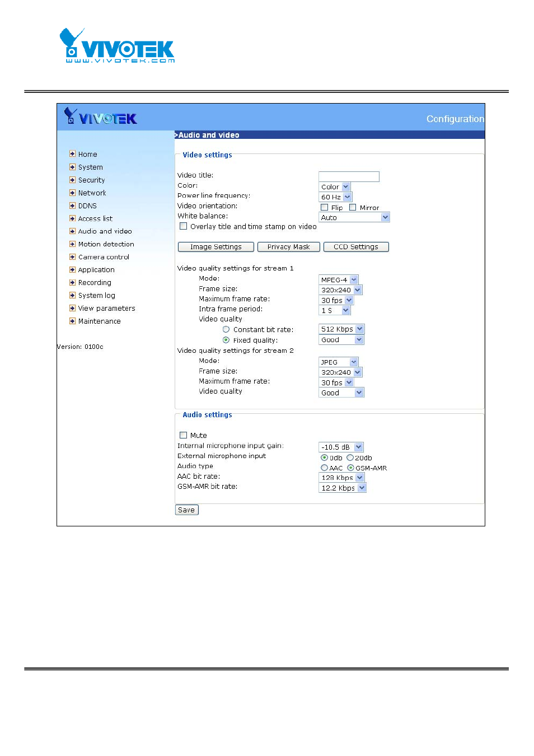Click the arrow icon beside Security
This screenshot has width=534, height=756.
click(x=72, y=180)
